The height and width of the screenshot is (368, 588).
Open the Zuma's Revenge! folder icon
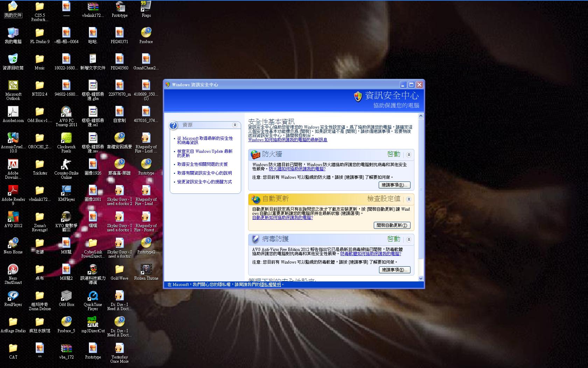[40, 222]
